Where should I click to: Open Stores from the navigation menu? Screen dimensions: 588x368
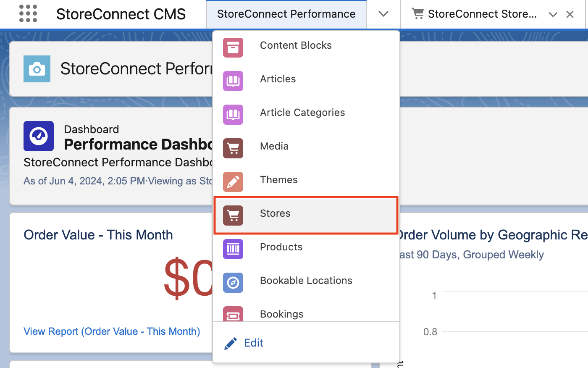pyautogui.click(x=306, y=215)
